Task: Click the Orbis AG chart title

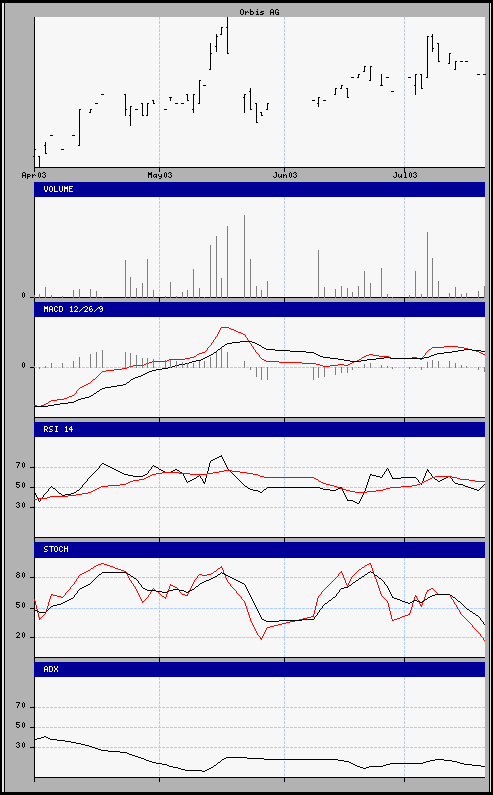Action: (259, 12)
